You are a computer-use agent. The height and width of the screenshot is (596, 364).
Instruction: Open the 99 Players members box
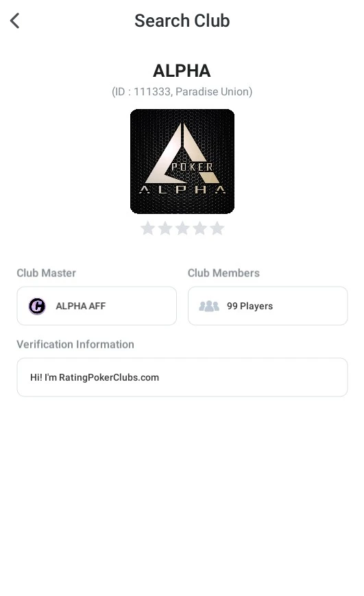click(267, 306)
